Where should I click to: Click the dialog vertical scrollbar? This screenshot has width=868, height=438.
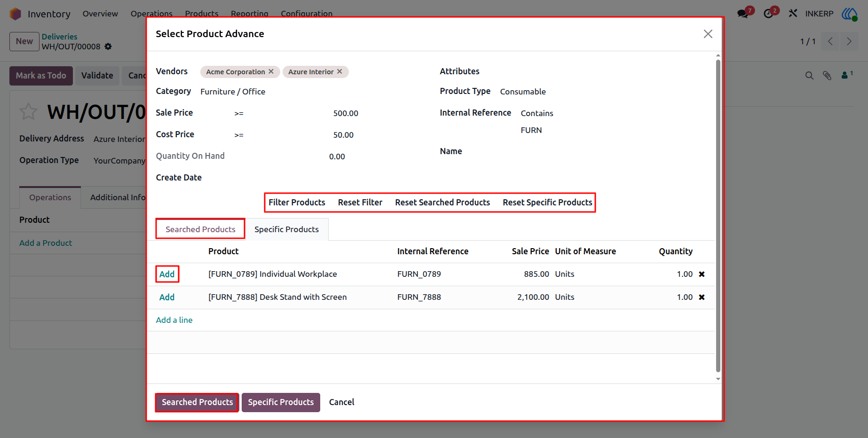coord(718,216)
